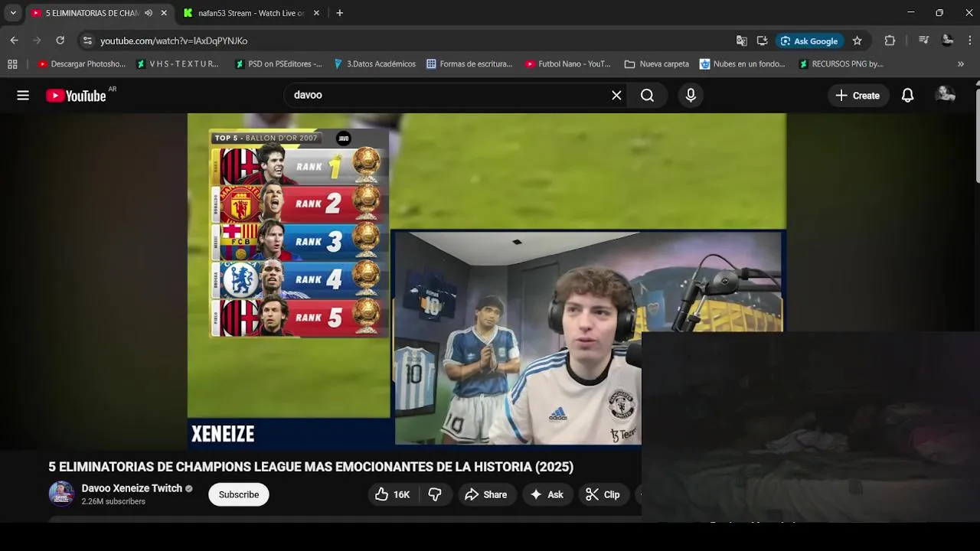This screenshot has width=980, height=551.
Task: Dislike the video
Action: click(435, 494)
